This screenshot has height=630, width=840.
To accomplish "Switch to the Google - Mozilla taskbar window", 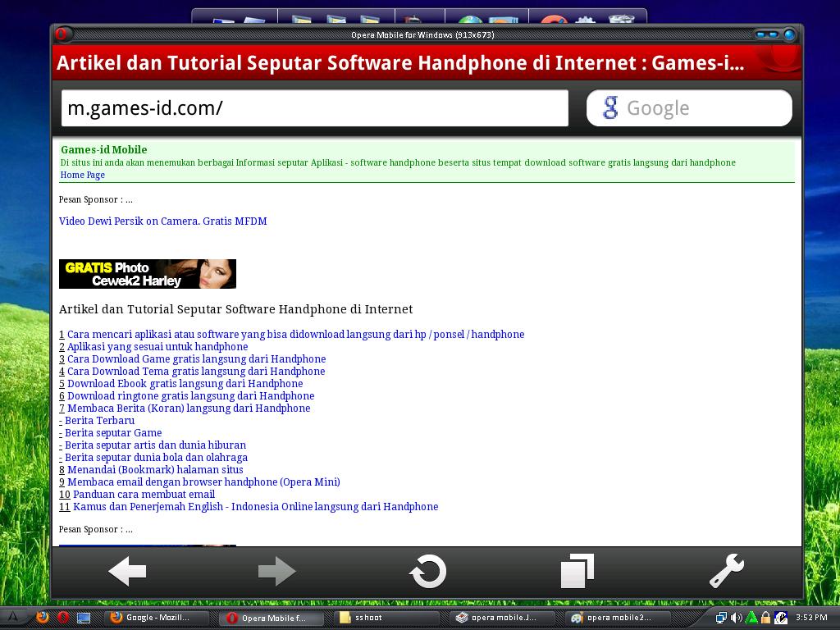I will click(157, 618).
